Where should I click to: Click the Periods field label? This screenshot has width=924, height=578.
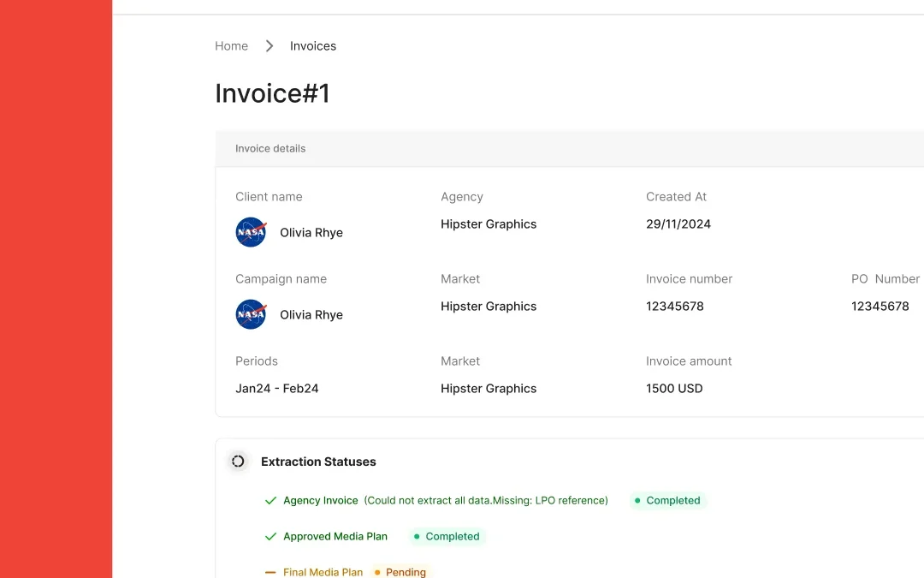257,361
